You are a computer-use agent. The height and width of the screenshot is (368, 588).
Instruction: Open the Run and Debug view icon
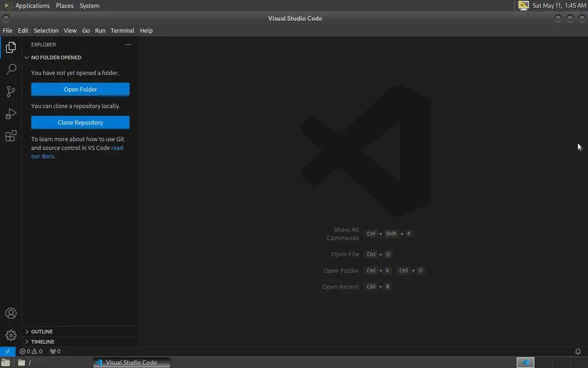coord(11,114)
